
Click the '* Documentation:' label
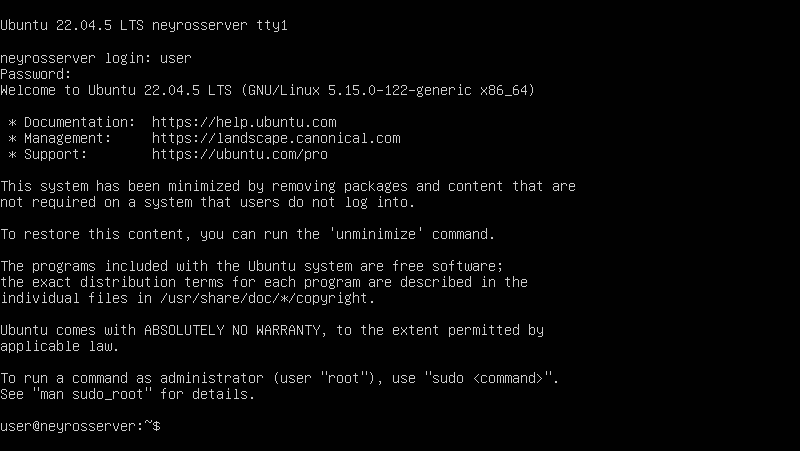tap(60, 122)
